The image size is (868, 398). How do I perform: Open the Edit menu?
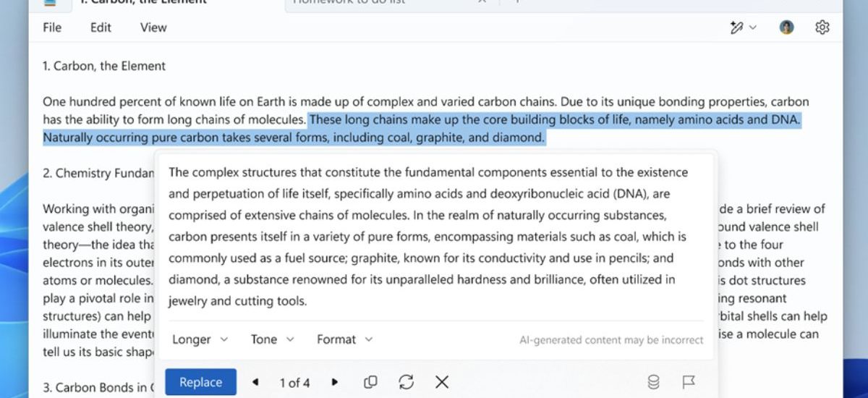pyautogui.click(x=101, y=27)
